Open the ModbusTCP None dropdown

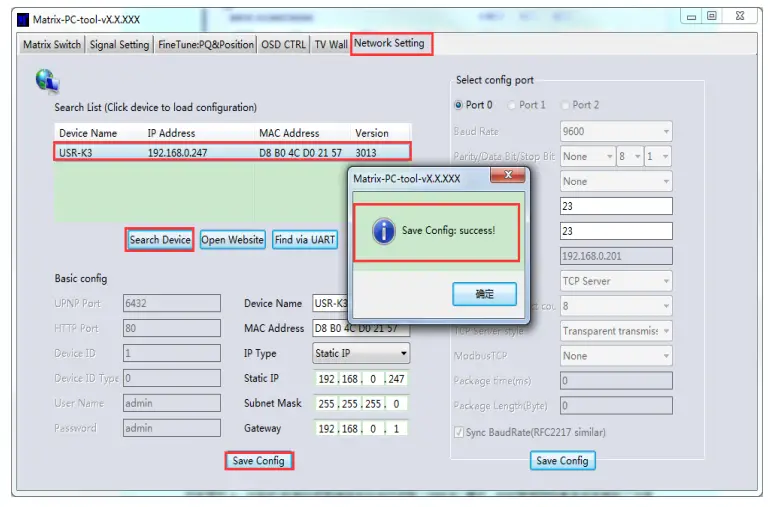tap(616, 356)
